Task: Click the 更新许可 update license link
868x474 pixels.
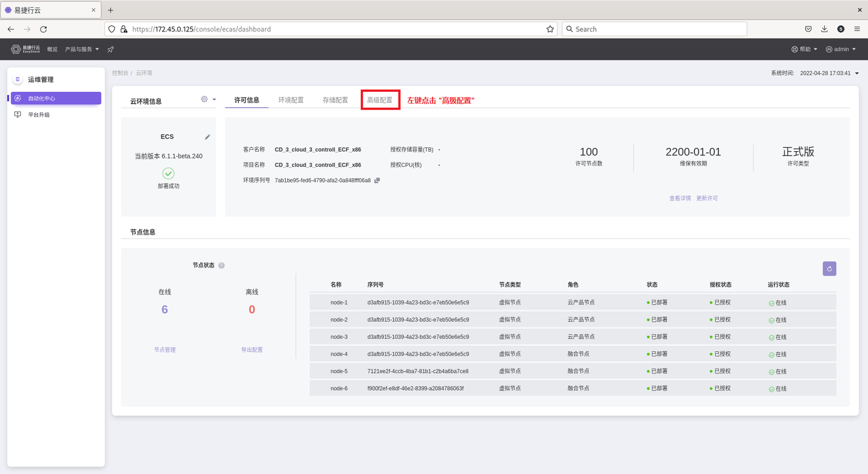Action: [x=707, y=198]
